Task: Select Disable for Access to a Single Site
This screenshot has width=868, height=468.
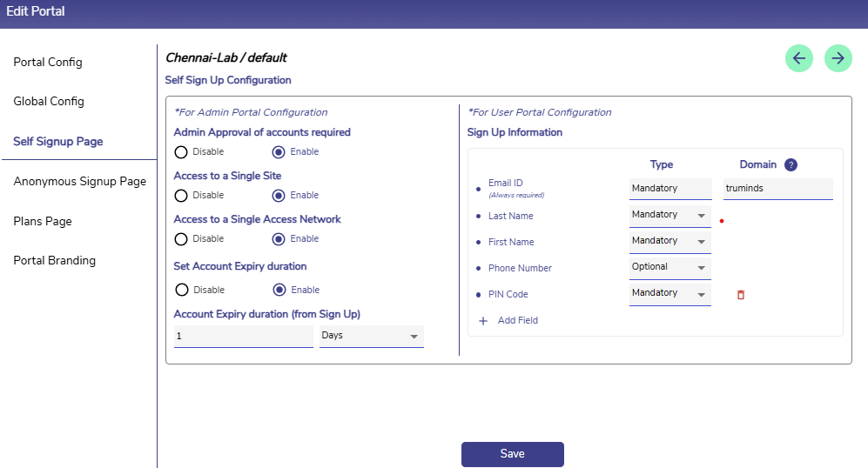Action: pyautogui.click(x=181, y=196)
